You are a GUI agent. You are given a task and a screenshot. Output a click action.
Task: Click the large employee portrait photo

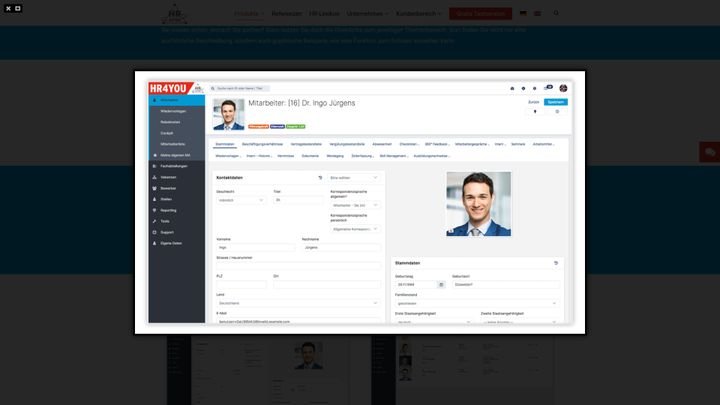click(x=478, y=203)
